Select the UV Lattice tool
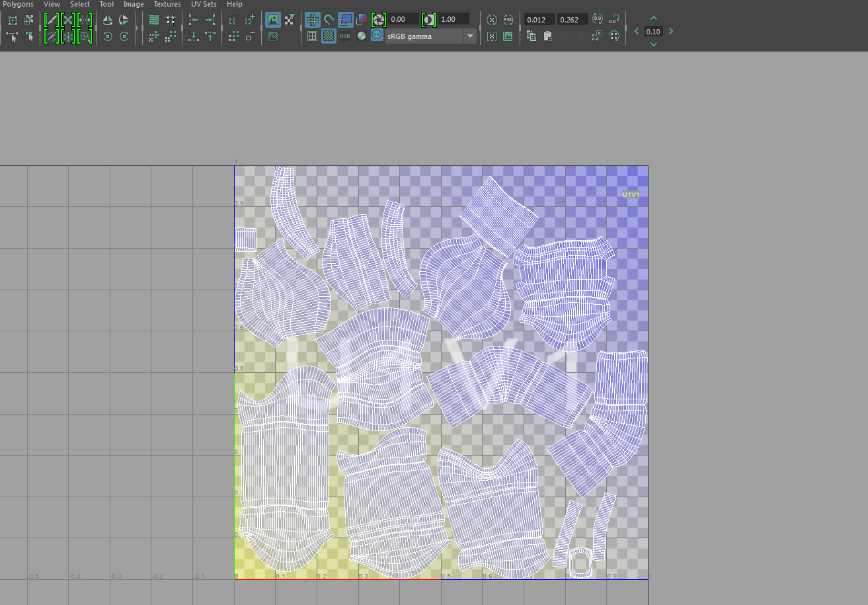The image size is (868, 605). click(x=13, y=20)
